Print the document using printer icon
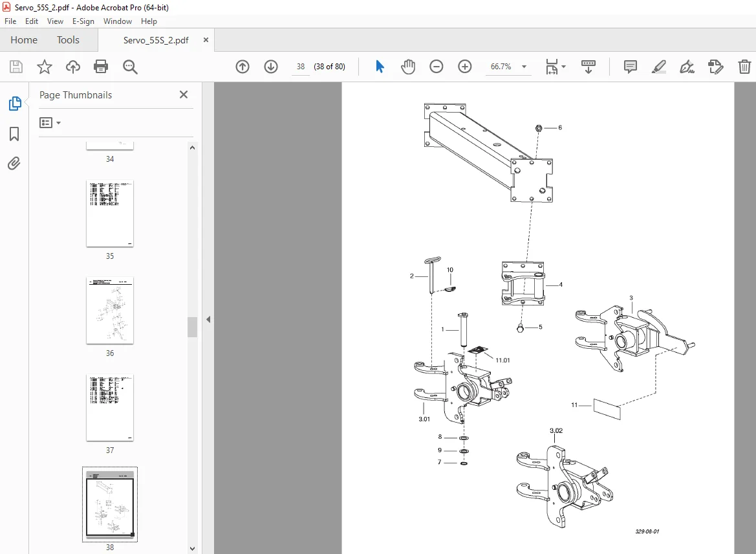The width and height of the screenshot is (756, 554). 101,67
